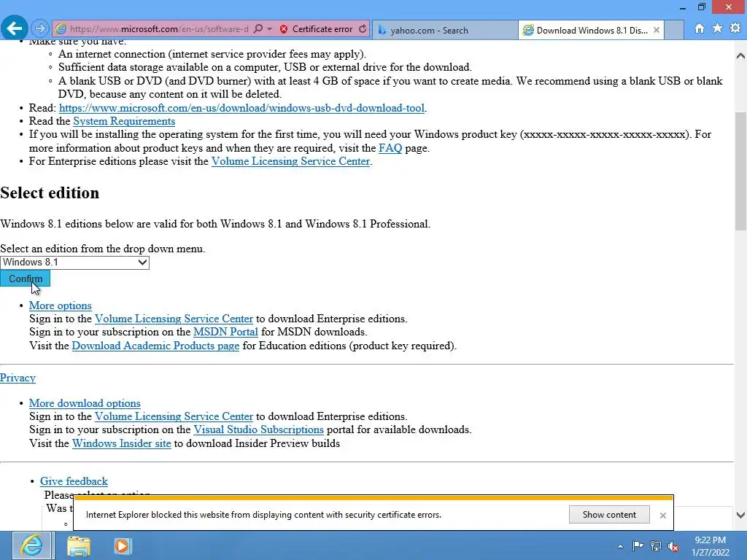Viewport: 747px width, 560px height.
Task: Expand the Windows 8.1 edition dropdown
Action: point(75,262)
